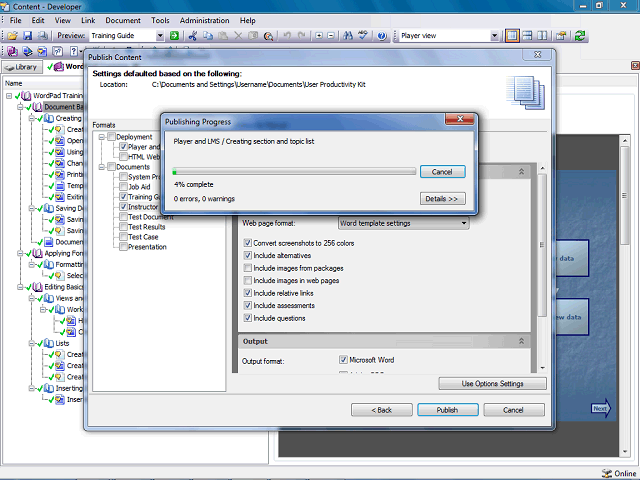Viewport: 640px width, 480px height.
Task: Click the Save All icon in toolbar
Action: 42,36
